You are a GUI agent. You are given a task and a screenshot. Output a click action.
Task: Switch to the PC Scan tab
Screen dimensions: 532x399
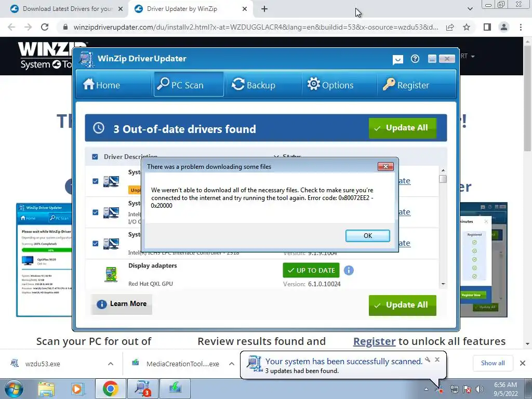click(189, 85)
